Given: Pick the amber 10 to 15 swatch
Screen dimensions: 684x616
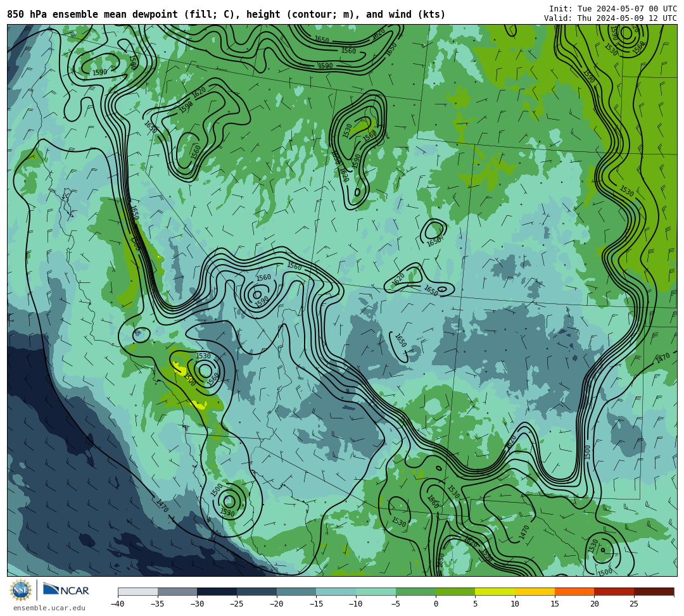Looking at the screenshot, I should [535, 591].
